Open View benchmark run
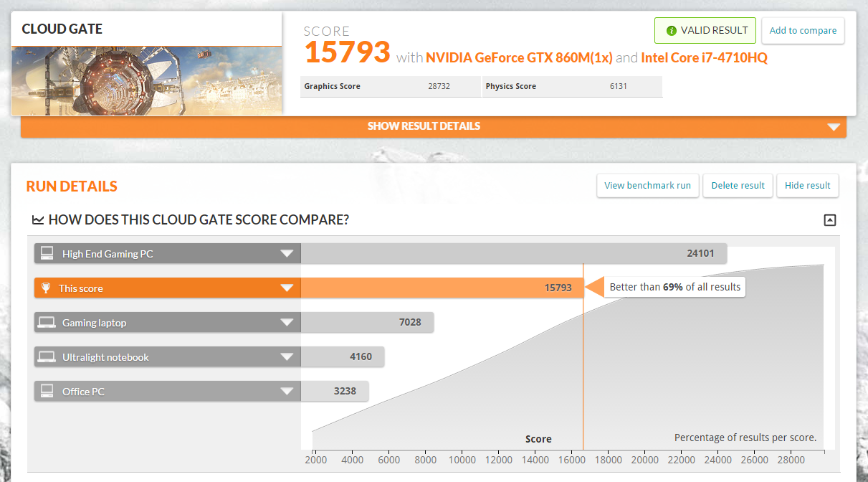The image size is (868, 482). 648,185
